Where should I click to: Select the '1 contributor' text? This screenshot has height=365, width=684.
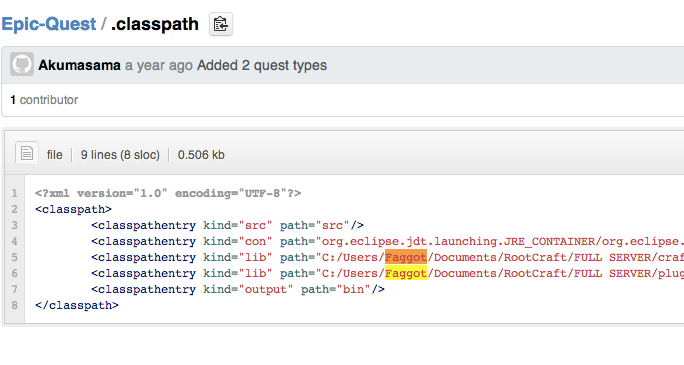(x=44, y=100)
